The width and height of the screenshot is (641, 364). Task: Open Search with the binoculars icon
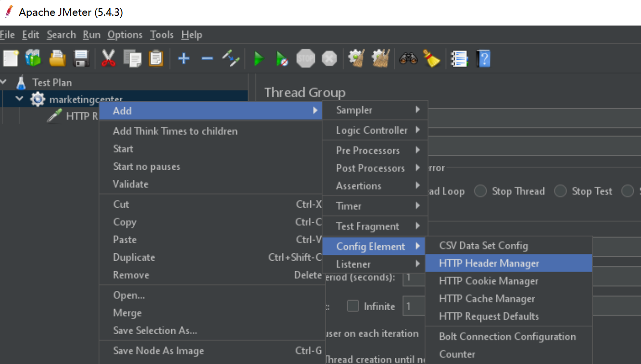point(408,59)
